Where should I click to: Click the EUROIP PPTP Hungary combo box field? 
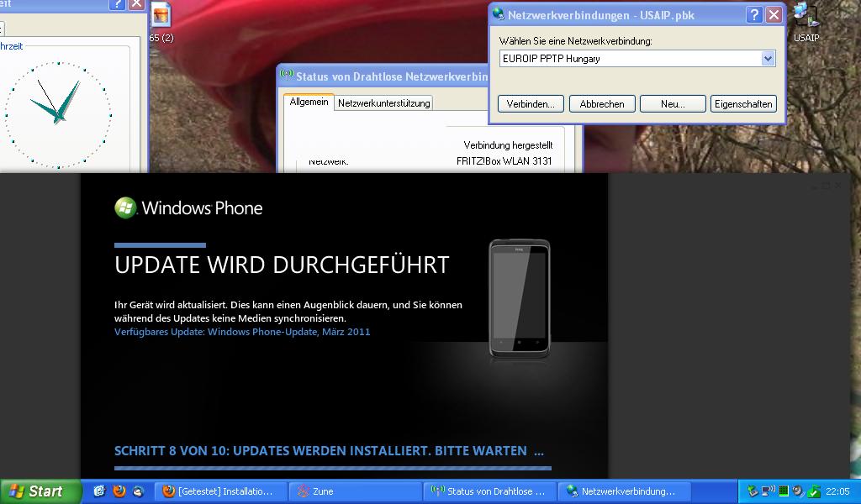coord(637,59)
